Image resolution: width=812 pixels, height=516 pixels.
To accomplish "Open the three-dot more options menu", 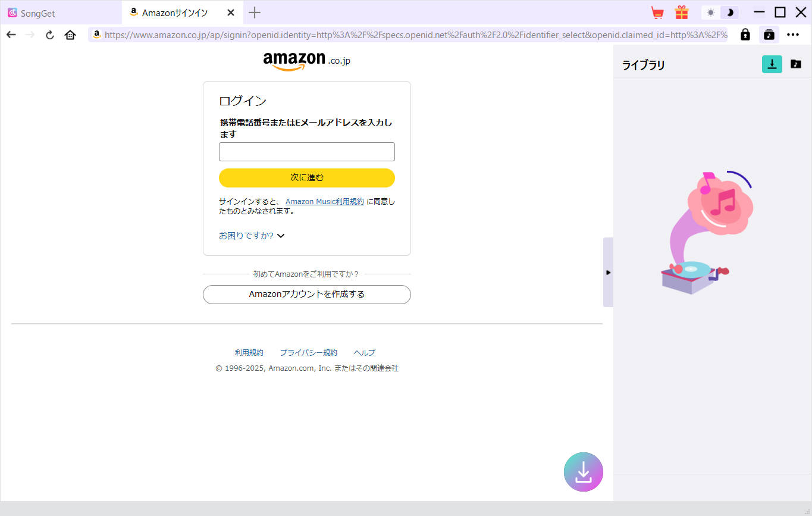I will click(793, 35).
